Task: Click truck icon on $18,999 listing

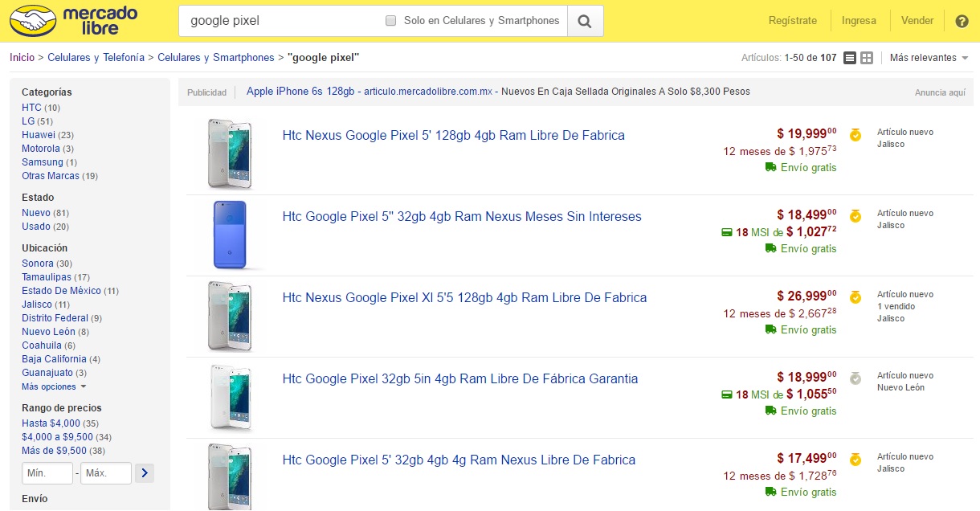Action: click(770, 411)
